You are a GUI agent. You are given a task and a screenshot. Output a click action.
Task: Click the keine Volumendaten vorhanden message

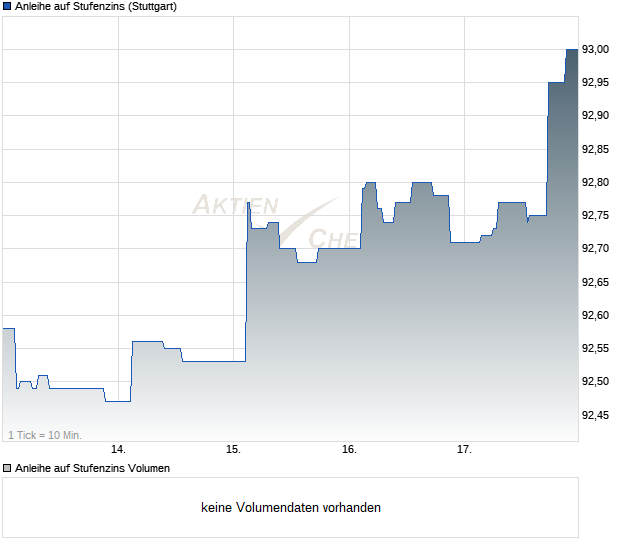291,508
